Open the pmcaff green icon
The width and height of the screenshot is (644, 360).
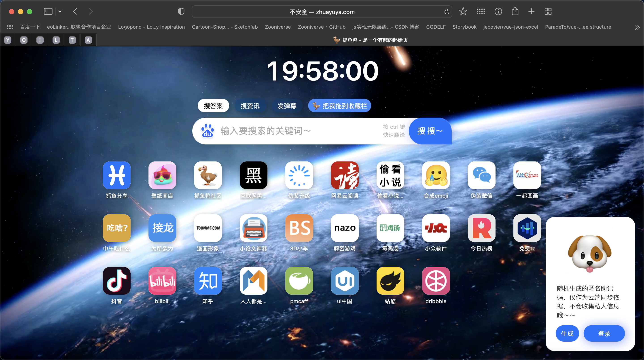point(299,281)
